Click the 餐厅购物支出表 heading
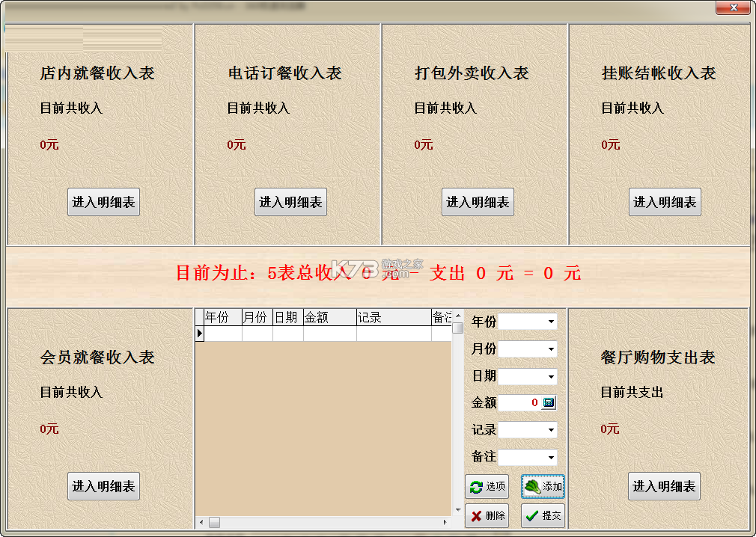Viewport: 756px width, 537px height. (658, 358)
